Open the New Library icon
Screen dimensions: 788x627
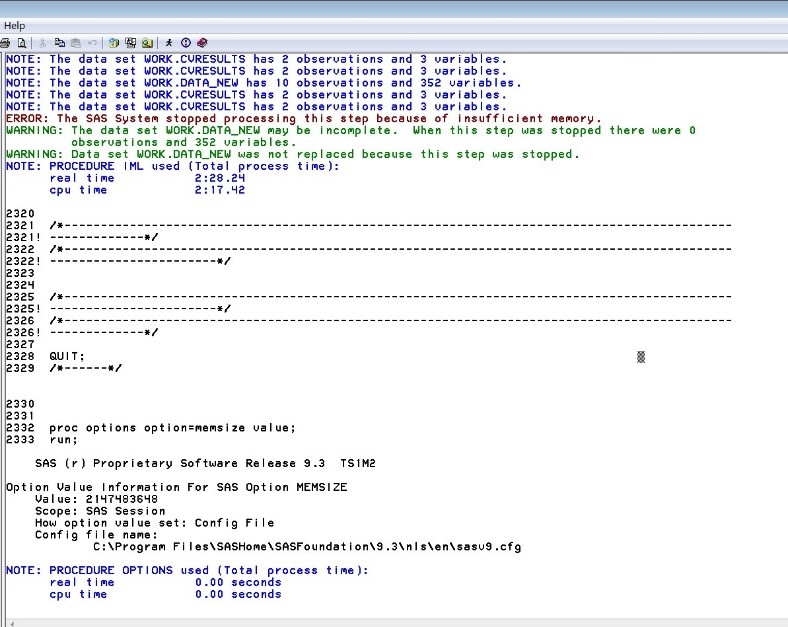[x=114, y=43]
